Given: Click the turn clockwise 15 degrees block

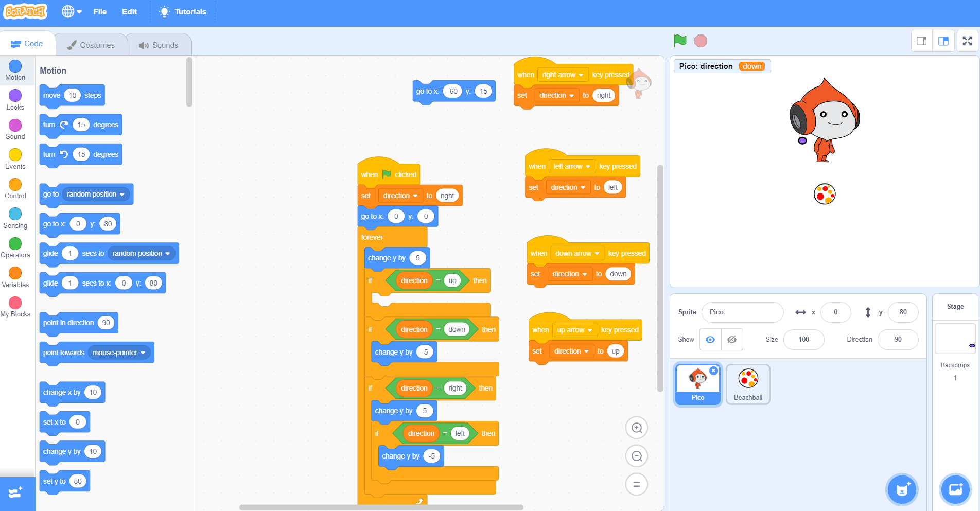Looking at the screenshot, I should 81,125.
